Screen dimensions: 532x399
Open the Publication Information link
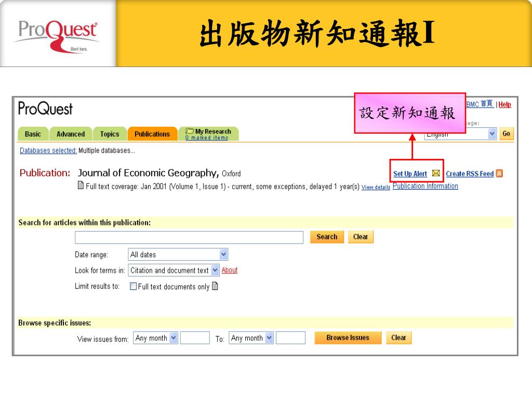(x=425, y=186)
